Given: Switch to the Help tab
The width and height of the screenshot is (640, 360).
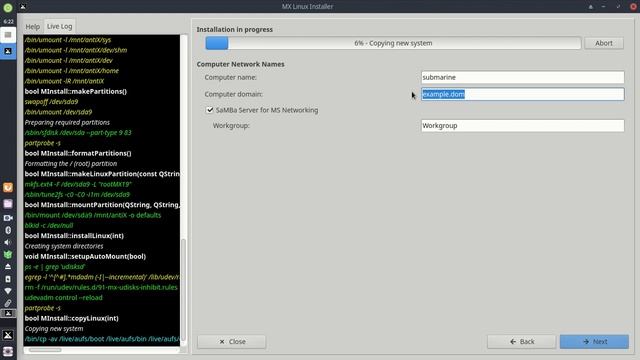Looking at the screenshot, I should click(33, 27).
